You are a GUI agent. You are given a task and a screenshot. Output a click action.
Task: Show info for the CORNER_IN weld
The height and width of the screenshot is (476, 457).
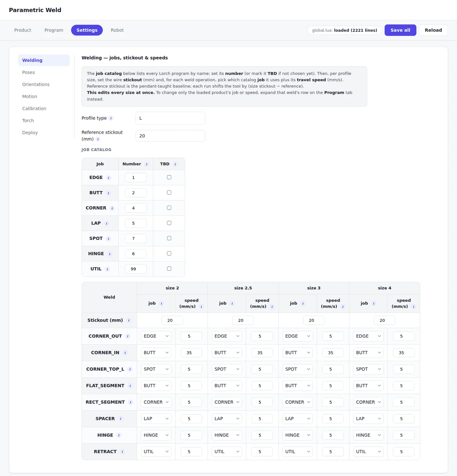tap(125, 353)
